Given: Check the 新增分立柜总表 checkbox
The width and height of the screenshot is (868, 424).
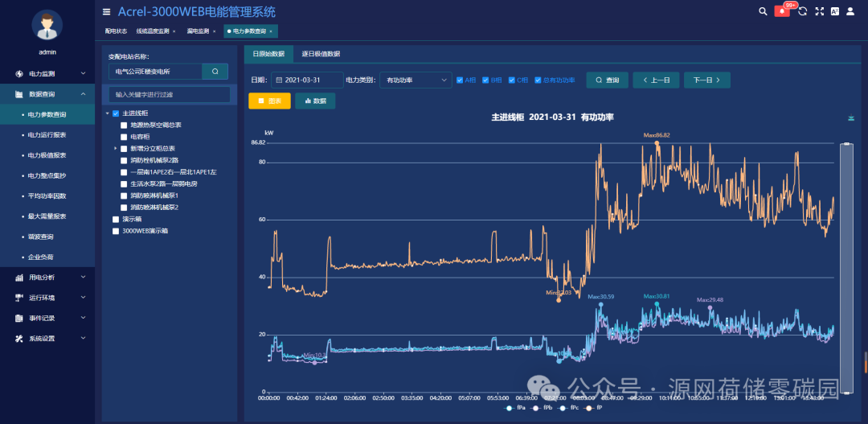Looking at the screenshot, I should [x=124, y=149].
